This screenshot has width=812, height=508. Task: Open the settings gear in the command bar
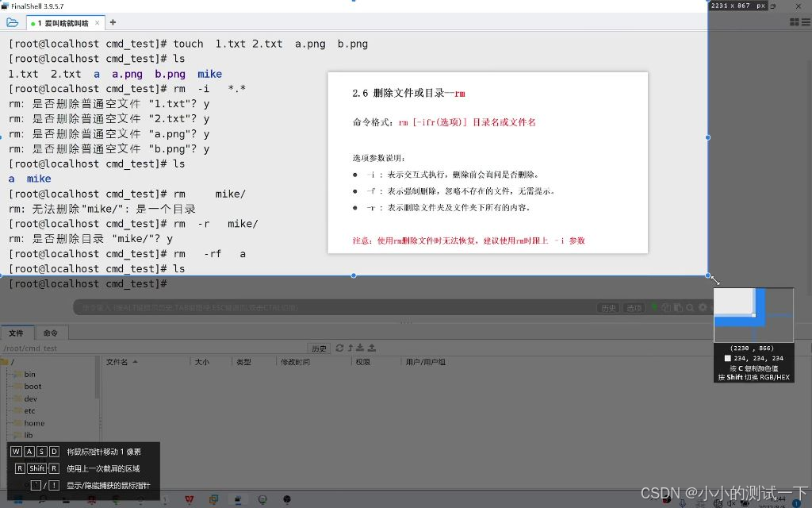(x=703, y=308)
